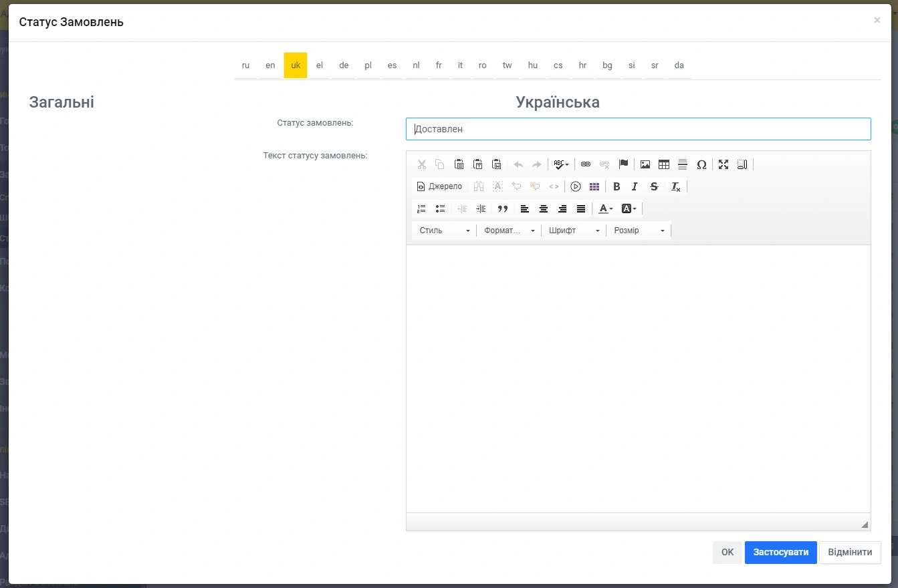Insert an image using the toolbar icon
898x588 pixels.
[x=645, y=164]
